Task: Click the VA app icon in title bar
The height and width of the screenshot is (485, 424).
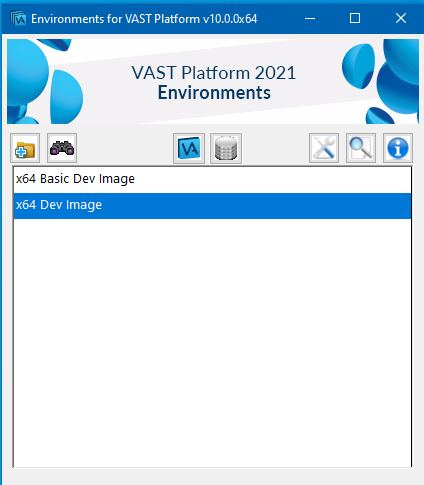Action: (x=18, y=19)
